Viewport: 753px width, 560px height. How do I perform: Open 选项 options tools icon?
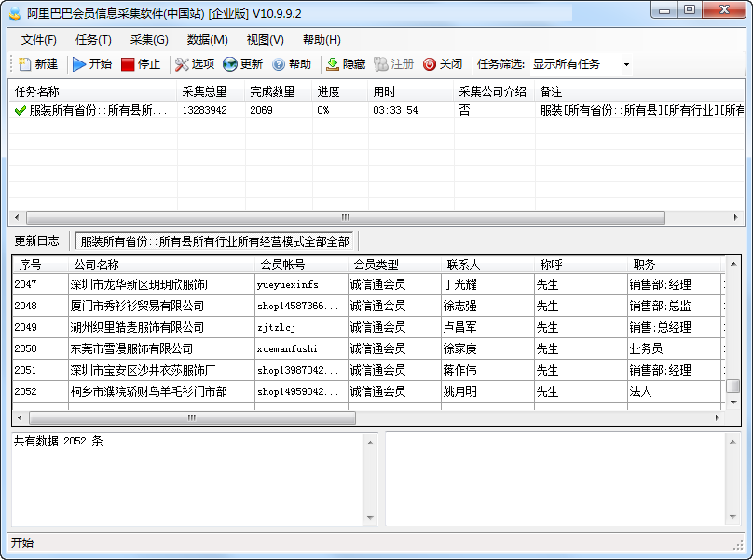pos(182,64)
